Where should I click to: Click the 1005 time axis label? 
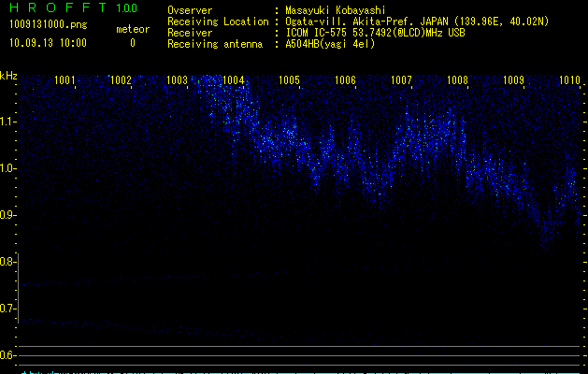[x=289, y=79]
